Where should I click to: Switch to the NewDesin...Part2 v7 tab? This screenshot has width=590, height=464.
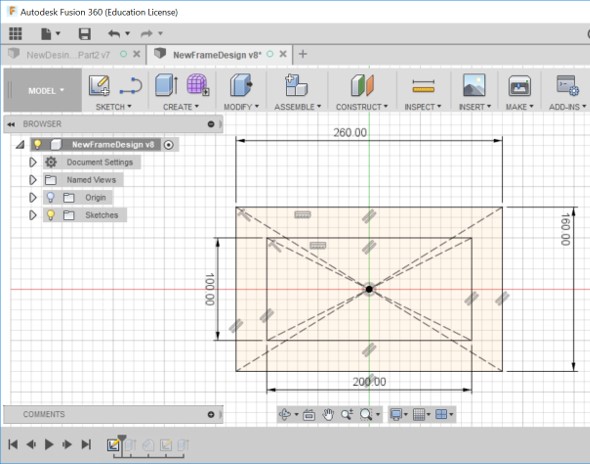68,55
